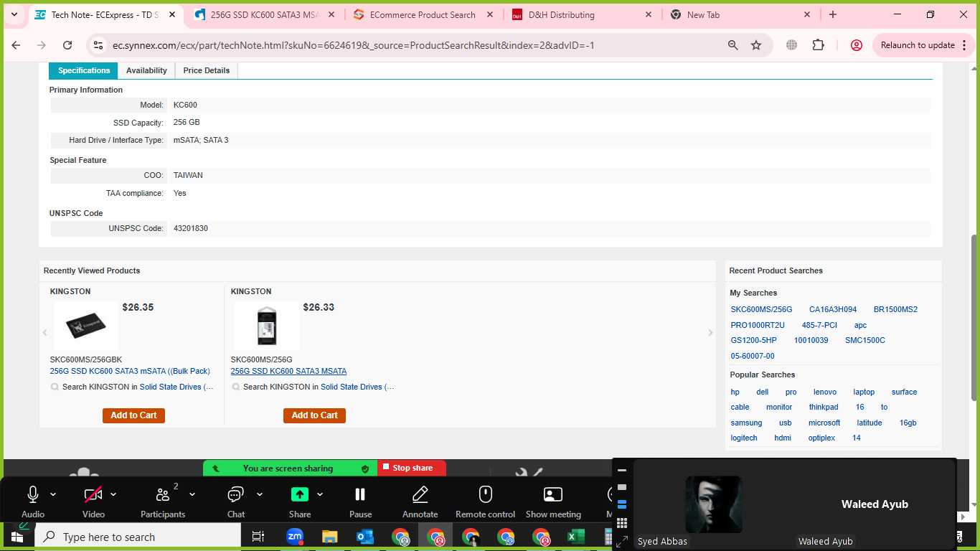This screenshot has width=980, height=551.
Task: Click the Windows taskbar search box
Action: click(x=138, y=537)
